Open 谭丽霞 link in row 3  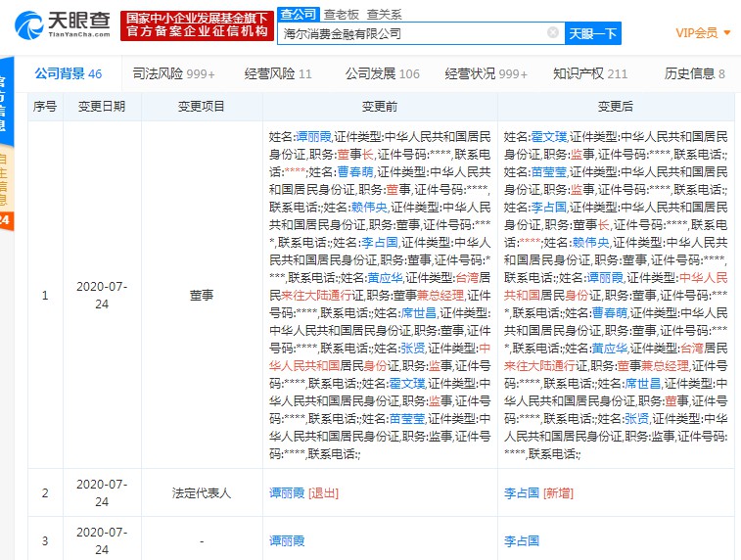287,541
